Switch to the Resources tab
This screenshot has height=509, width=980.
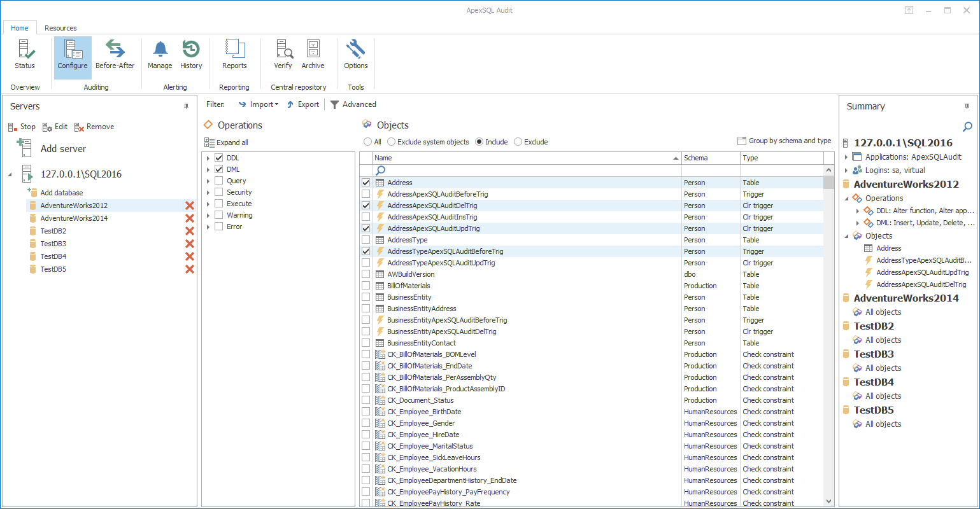tap(60, 28)
